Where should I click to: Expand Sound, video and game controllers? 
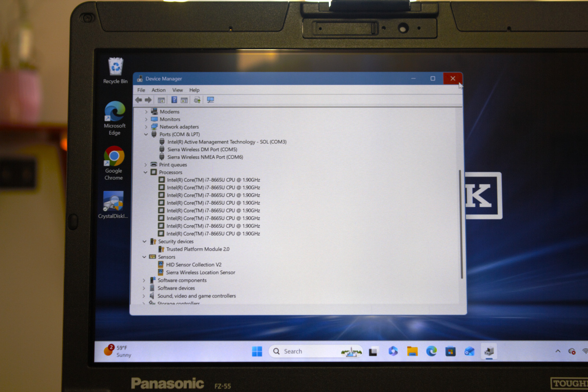pos(144,296)
